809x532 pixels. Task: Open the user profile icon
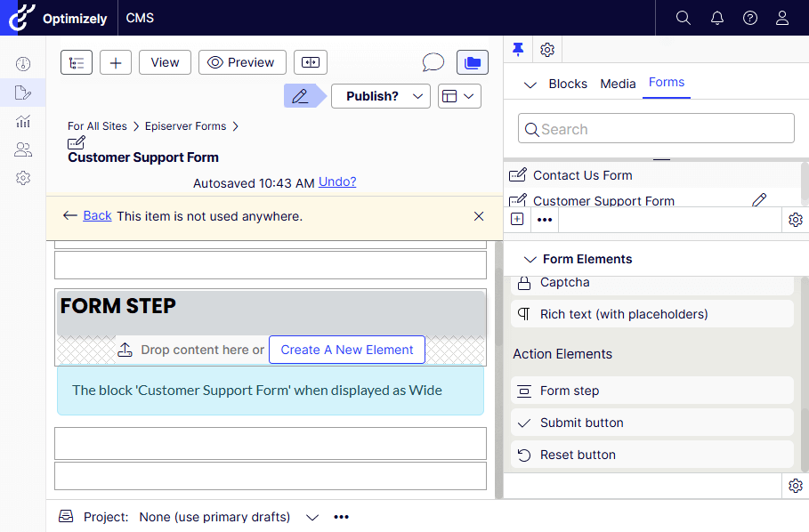coord(782,18)
